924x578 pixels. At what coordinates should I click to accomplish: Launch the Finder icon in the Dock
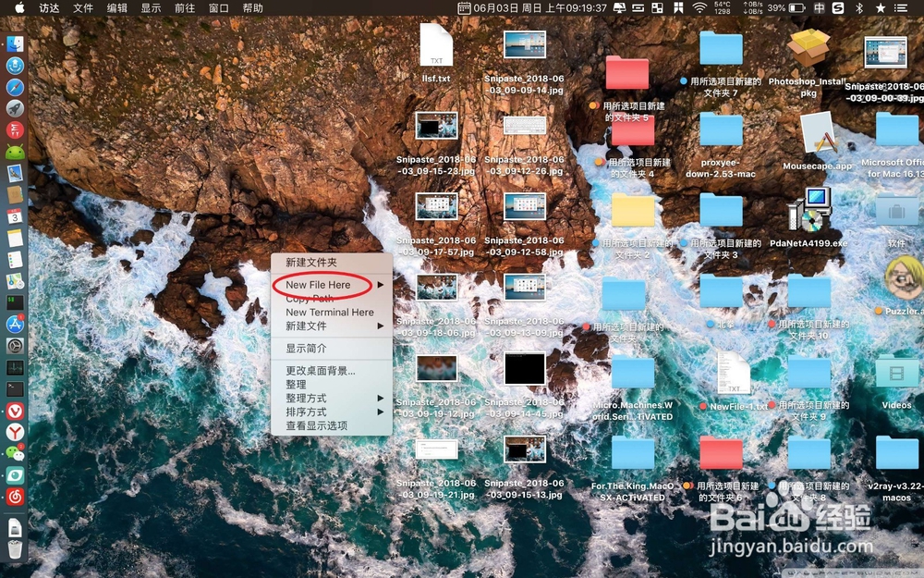click(x=15, y=43)
